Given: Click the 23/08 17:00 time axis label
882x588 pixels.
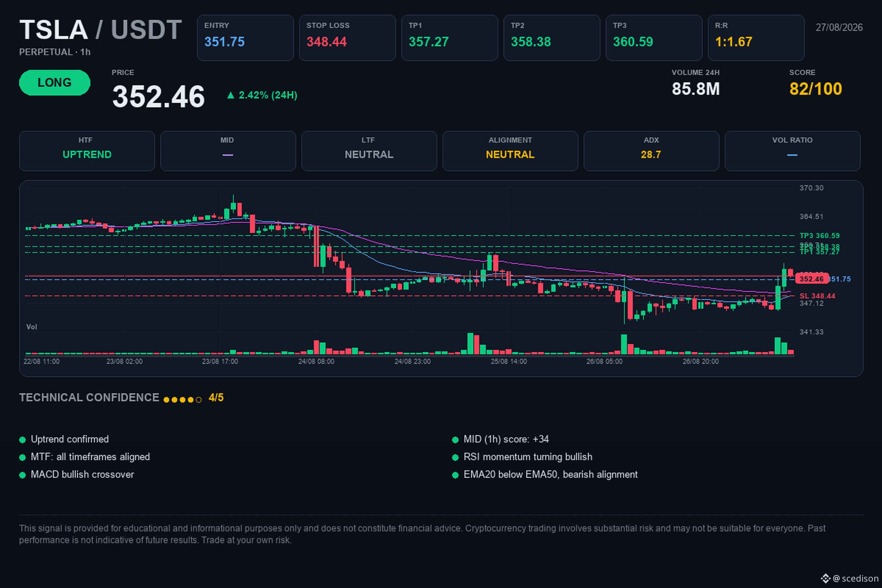Looking at the screenshot, I should (x=220, y=362).
